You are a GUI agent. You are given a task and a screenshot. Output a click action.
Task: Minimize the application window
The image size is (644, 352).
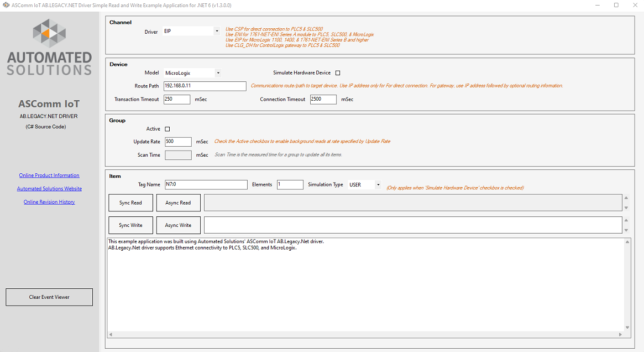598,6
